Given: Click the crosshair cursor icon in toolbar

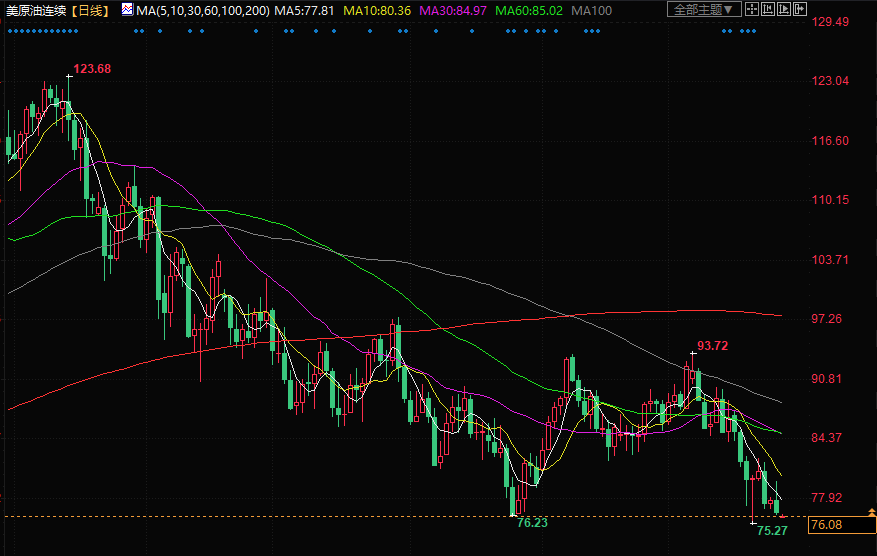Looking at the screenshot, I should (752, 10).
